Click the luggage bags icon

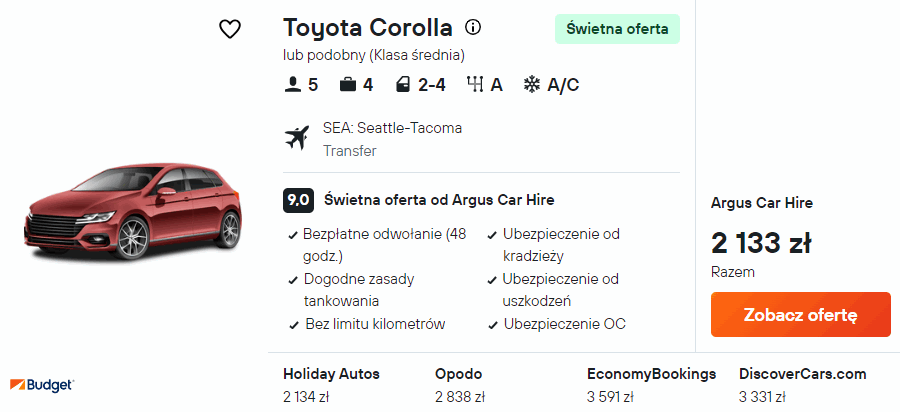tap(348, 85)
